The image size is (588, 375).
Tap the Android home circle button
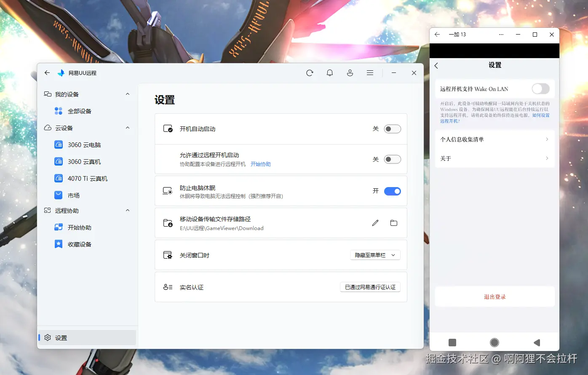point(494,343)
